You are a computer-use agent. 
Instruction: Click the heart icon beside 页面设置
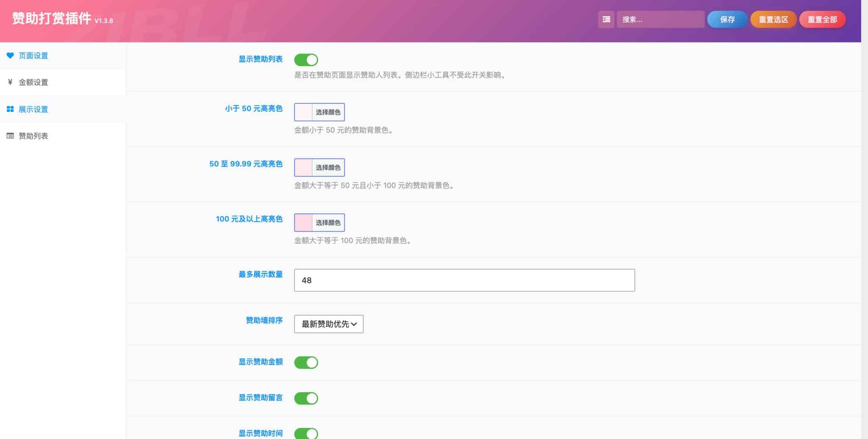pyautogui.click(x=10, y=56)
